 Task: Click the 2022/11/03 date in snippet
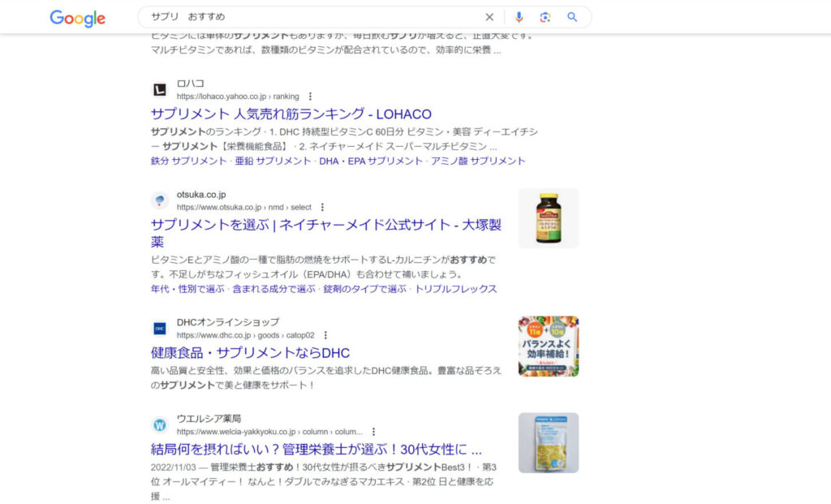point(174,467)
